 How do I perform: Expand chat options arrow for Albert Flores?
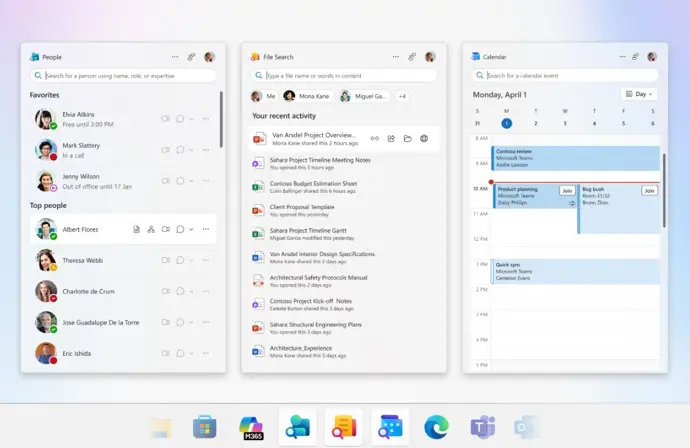tap(191, 229)
